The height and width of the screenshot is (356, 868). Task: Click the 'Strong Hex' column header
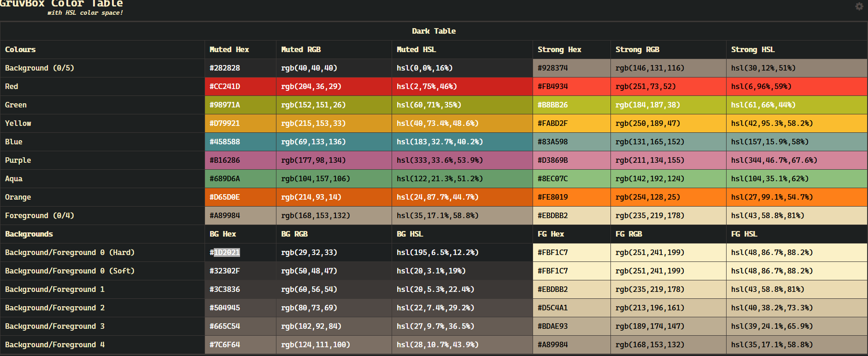point(572,49)
